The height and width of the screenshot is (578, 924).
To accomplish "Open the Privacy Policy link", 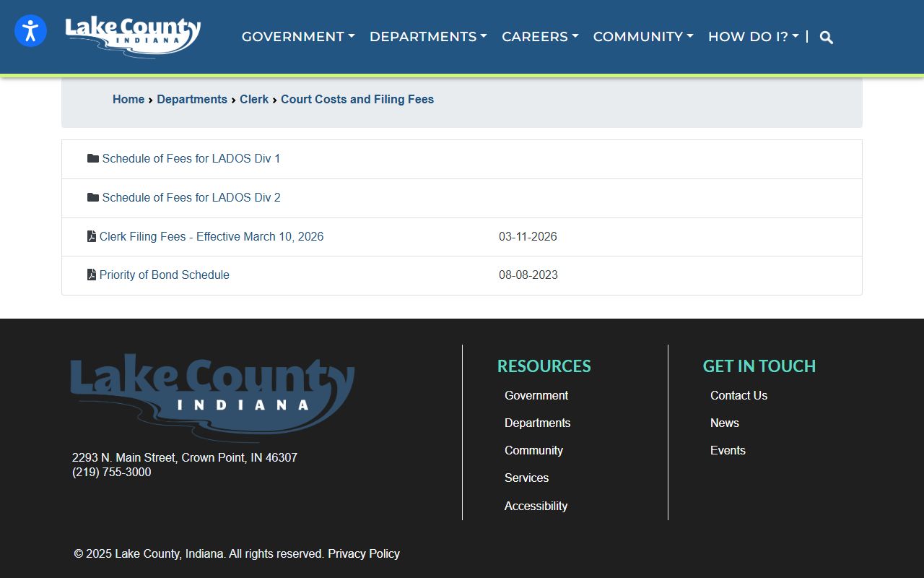I will [364, 553].
